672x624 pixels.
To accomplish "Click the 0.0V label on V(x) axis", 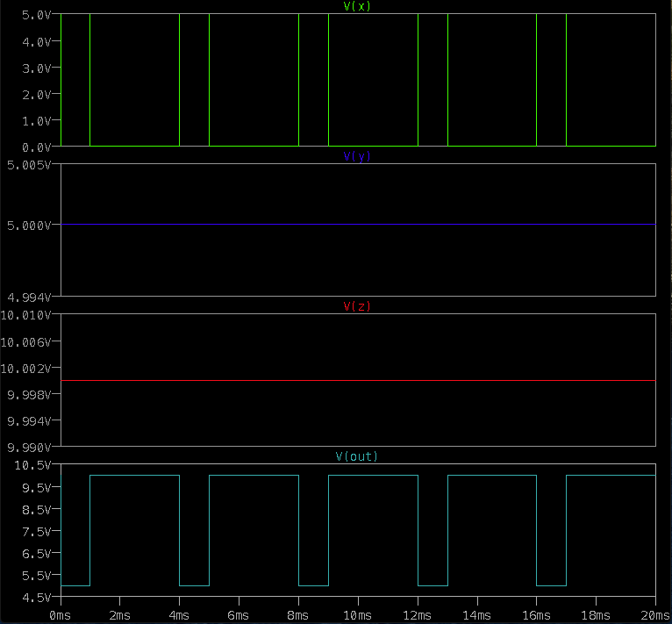I will tap(37, 147).
